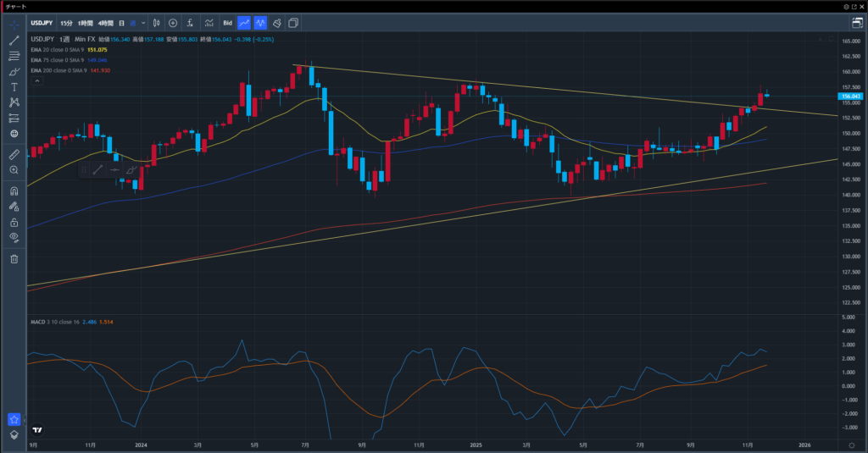Viewport: 868px width, 453px height.
Task: Click the zoom-in magnifier tool
Action: point(14,170)
